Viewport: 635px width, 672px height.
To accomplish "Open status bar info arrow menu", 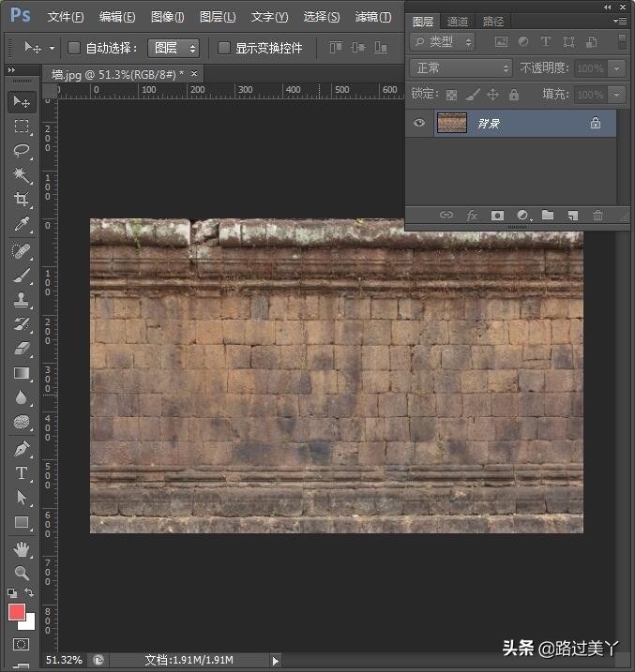I will (x=275, y=661).
